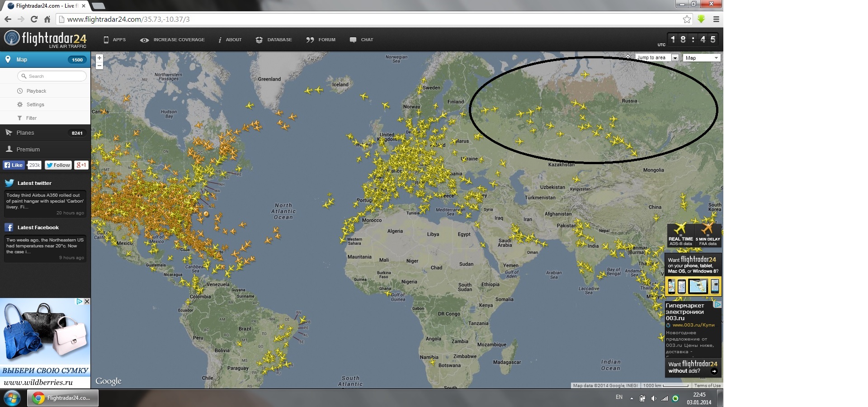Open the Windows Start menu
This screenshot has height=407, width=868.
[12, 398]
